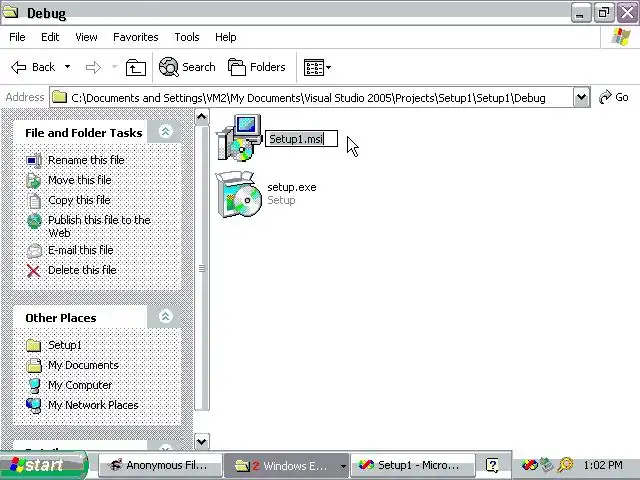The height and width of the screenshot is (480, 640).
Task: Go up one folder level
Action: point(136,67)
